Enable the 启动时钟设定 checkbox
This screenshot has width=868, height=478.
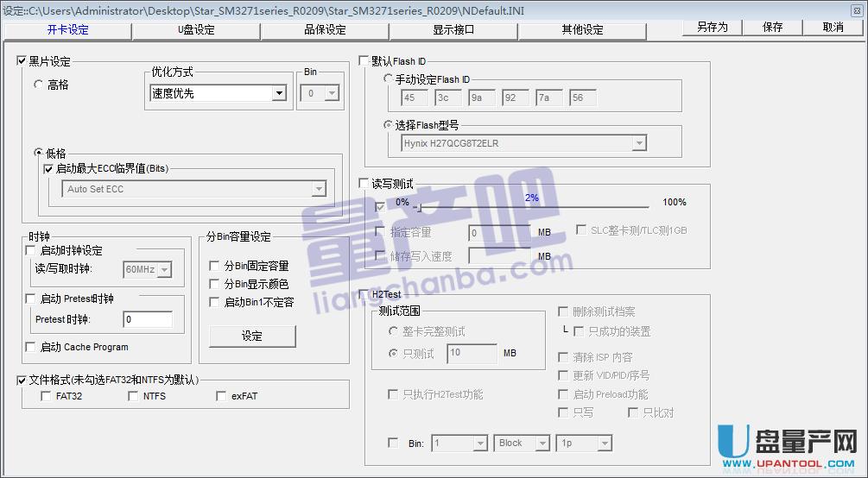pyautogui.click(x=32, y=251)
